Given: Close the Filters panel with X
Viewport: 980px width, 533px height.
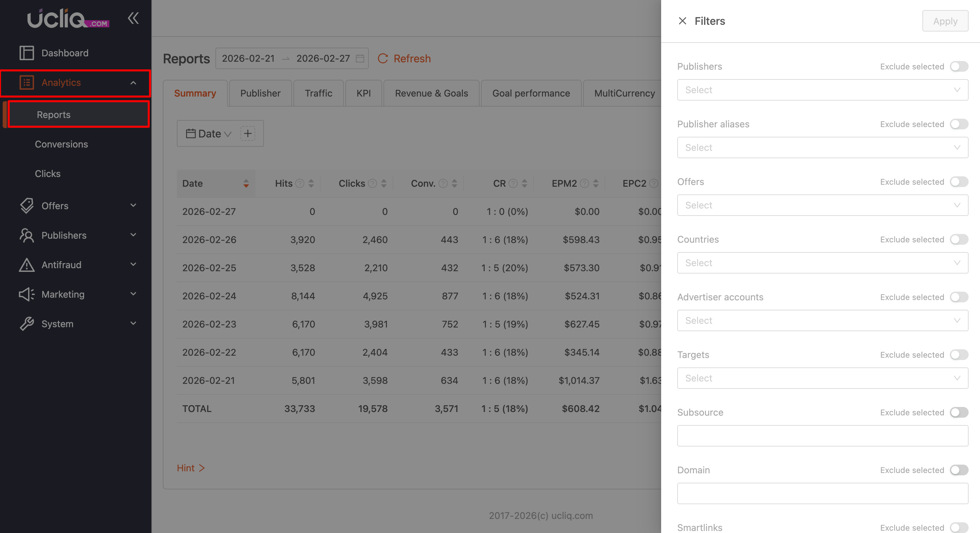Looking at the screenshot, I should (x=682, y=21).
